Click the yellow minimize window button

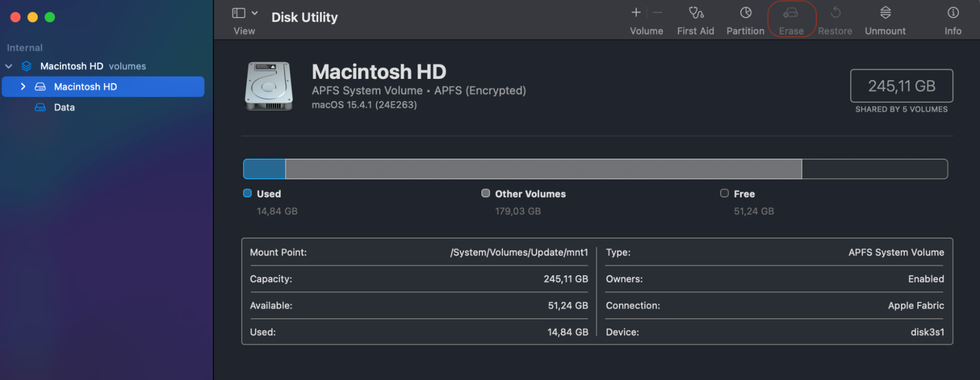pyautogui.click(x=32, y=17)
